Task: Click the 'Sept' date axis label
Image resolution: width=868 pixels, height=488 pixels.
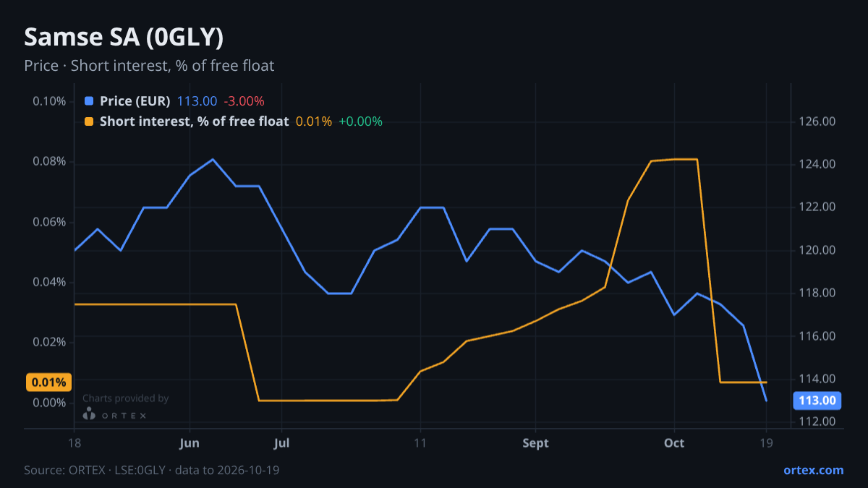Action: pyautogui.click(x=535, y=442)
